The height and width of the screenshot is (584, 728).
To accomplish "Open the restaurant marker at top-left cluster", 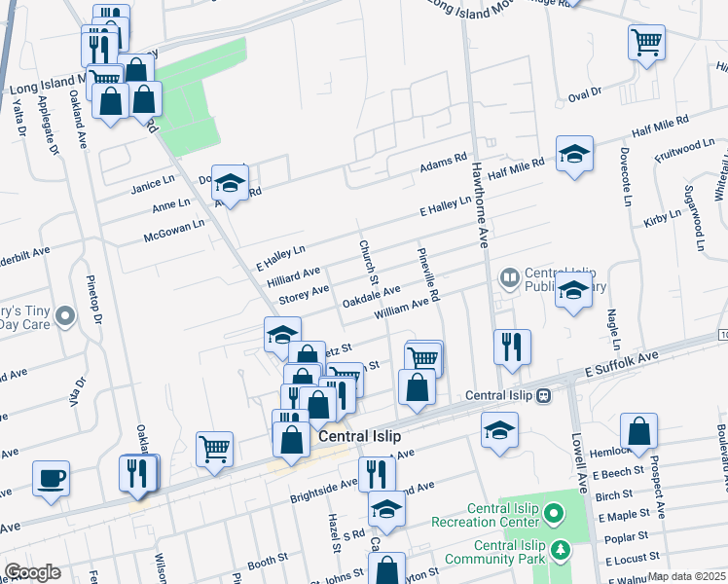I will pyautogui.click(x=100, y=49).
